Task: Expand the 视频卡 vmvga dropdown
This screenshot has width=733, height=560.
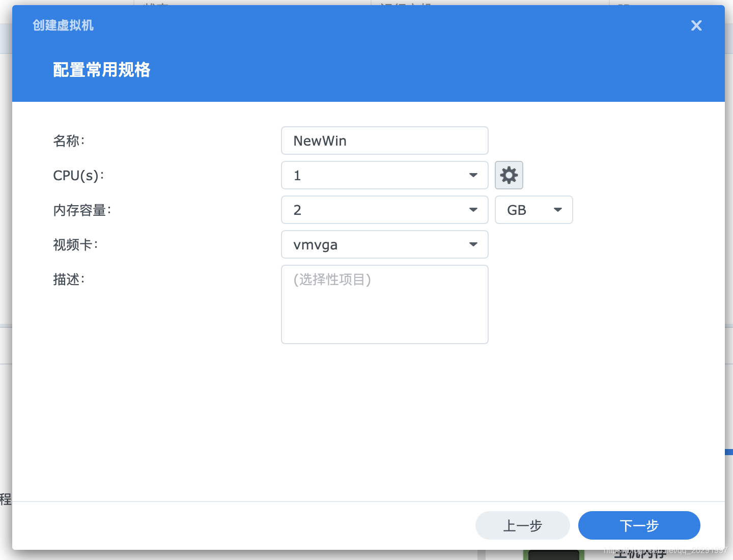Action: click(385, 244)
